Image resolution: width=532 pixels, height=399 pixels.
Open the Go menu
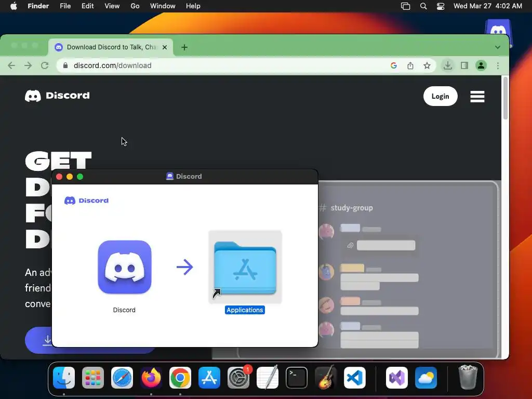tap(135, 6)
